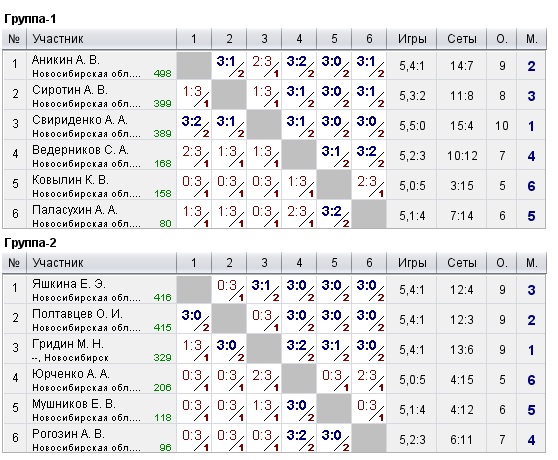Click Мушников's 3:0 score against Юрченко

pos(296,405)
